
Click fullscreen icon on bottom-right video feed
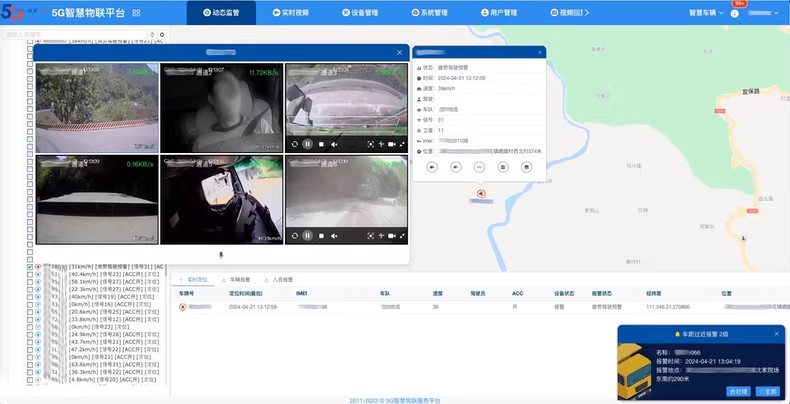point(403,236)
